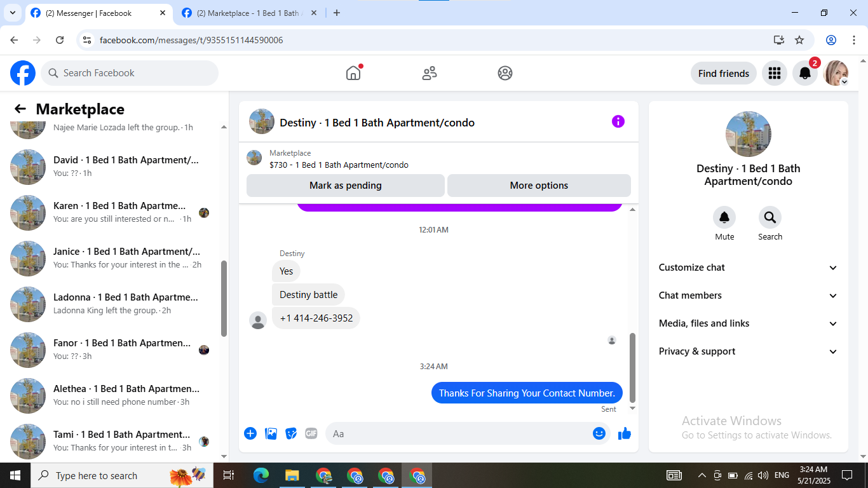Open Task View on the taskbar
The image size is (868, 488).
(x=229, y=475)
